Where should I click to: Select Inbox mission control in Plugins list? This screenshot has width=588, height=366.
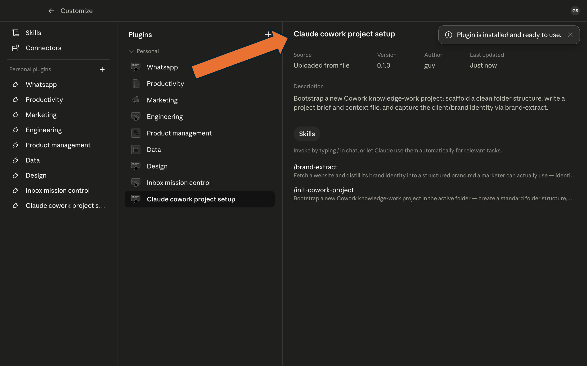200,183
